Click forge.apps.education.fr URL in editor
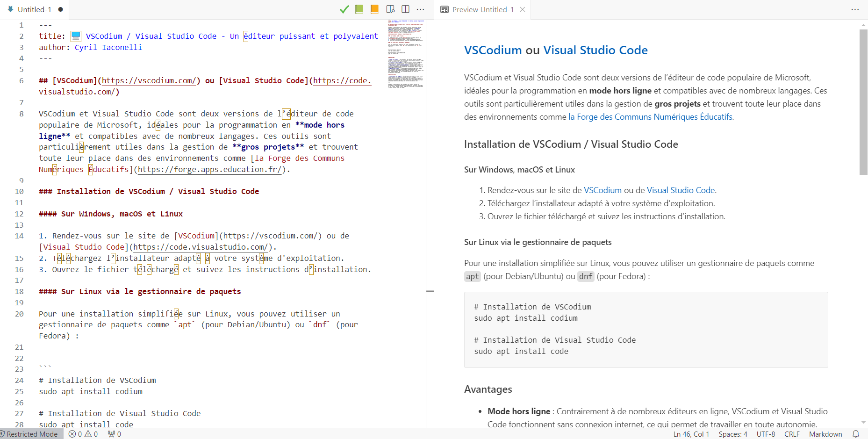This screenshot has height=439, width=868. [209, 169]
